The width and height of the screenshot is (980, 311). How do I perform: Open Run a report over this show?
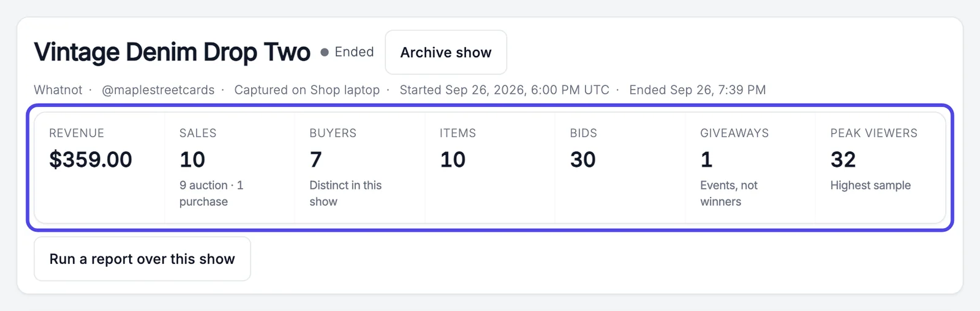(142, 259)
